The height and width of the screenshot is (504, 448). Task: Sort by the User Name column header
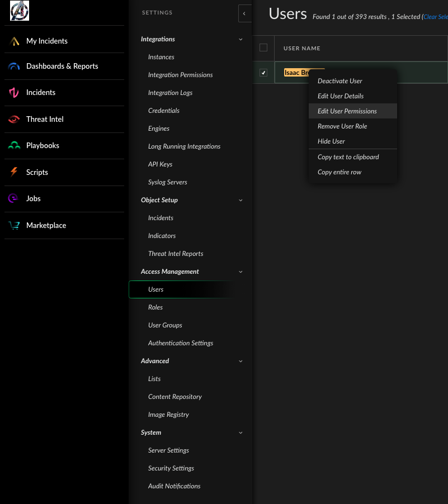pos(302,49)
